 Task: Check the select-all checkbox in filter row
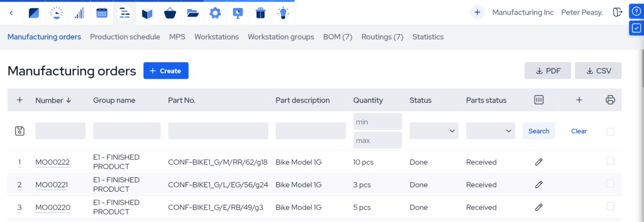610,132
